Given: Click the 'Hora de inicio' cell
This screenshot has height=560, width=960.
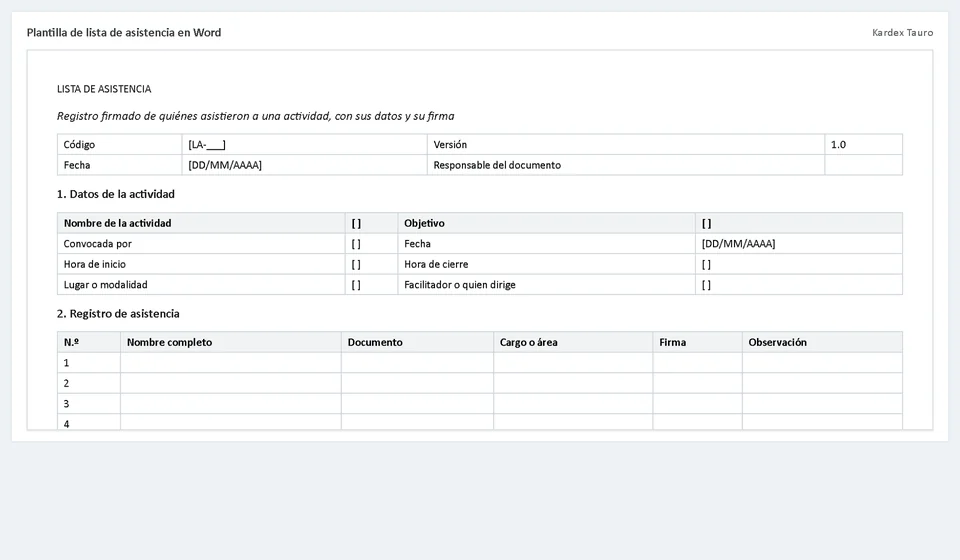Looking at the screenshot, I should point(201,264).
